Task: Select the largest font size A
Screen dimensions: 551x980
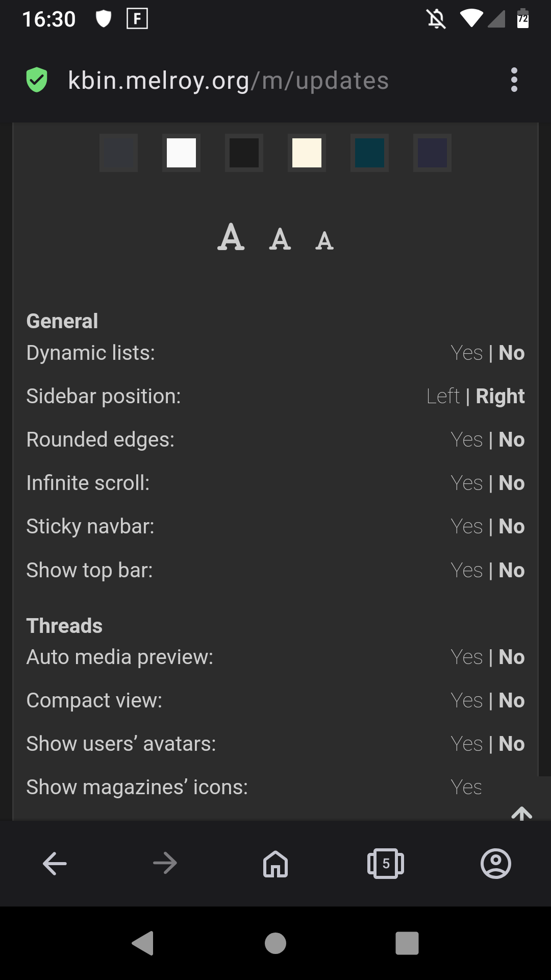Action: click(231, 237)
